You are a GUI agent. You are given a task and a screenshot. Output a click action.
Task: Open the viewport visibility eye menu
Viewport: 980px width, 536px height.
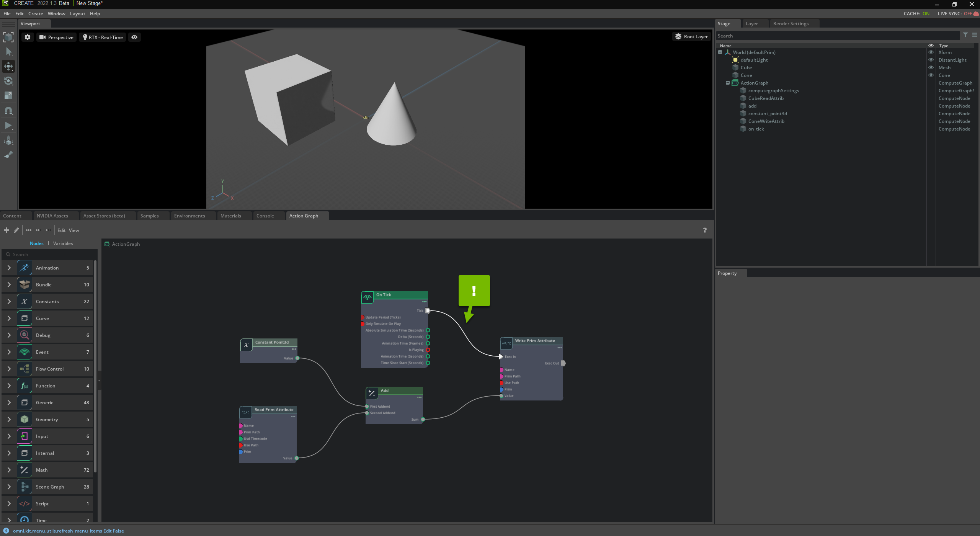tap(134, 37)
